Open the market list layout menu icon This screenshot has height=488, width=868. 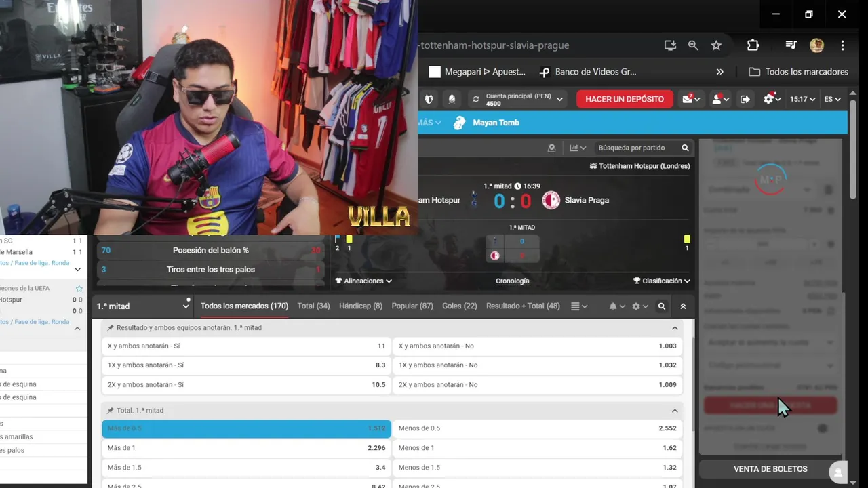pyautogui.click(x=578, y=306)
